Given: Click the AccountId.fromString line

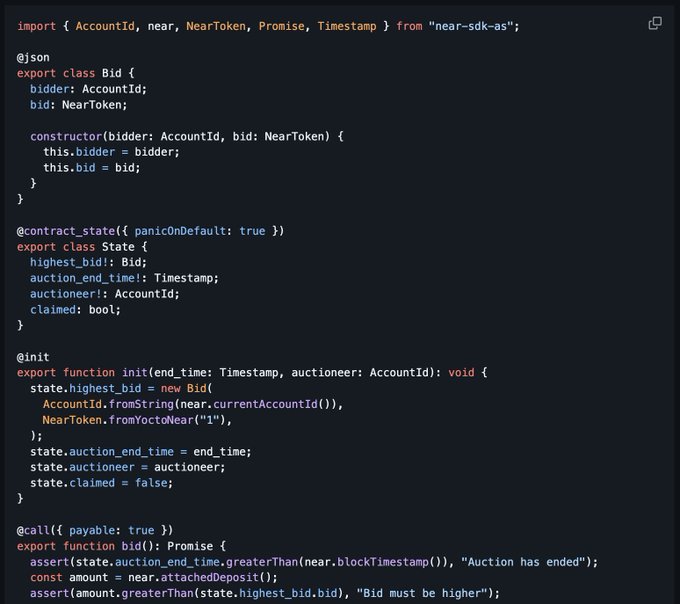Looking at the screenshot, I should tap(193, 405).
